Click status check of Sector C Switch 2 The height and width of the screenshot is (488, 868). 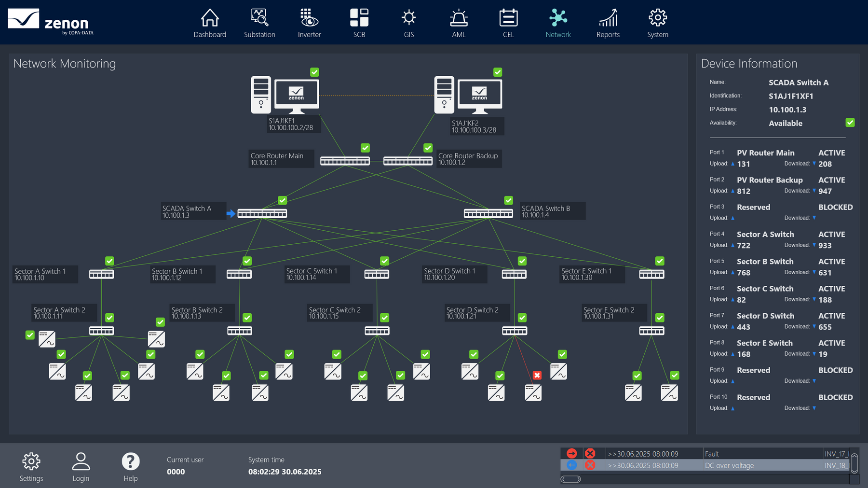tap(384, 318)
